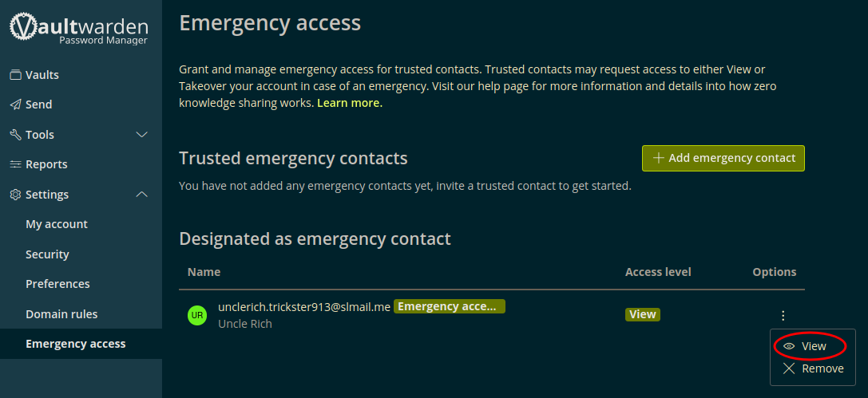Open Vaults via its sidebar icon
Viewport: 868px width, 398px height.
(15, 75)
